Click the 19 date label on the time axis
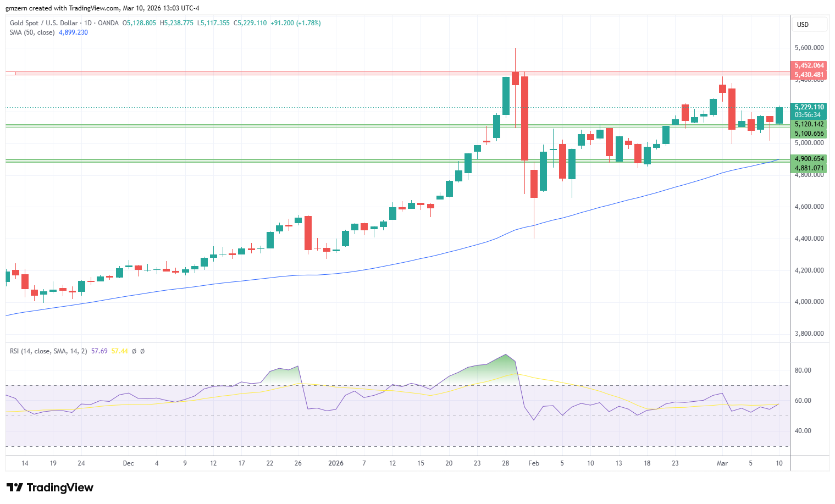 click(53, 463)
